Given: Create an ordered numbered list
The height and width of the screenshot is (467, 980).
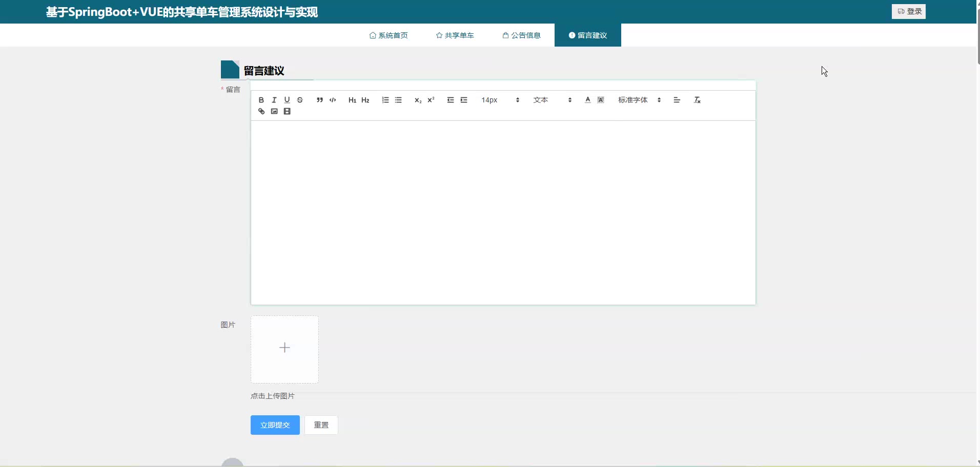Looking at the screenshot, I should coord(385,100).
